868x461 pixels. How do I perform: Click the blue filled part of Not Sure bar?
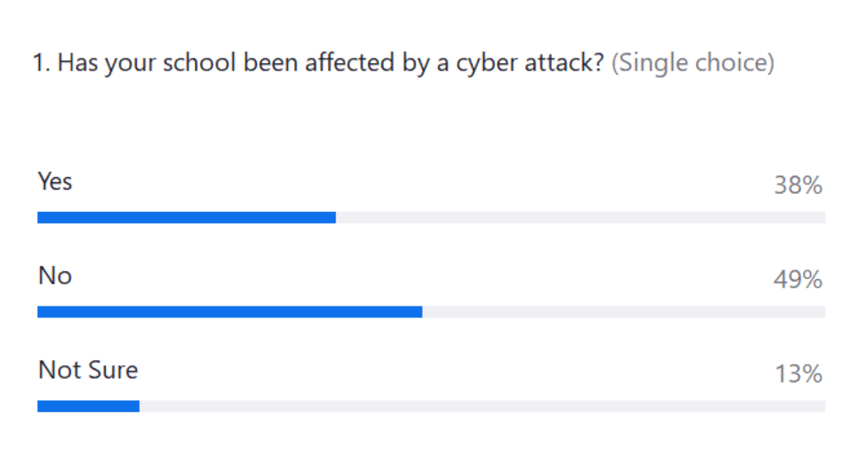tap(88, 406)
